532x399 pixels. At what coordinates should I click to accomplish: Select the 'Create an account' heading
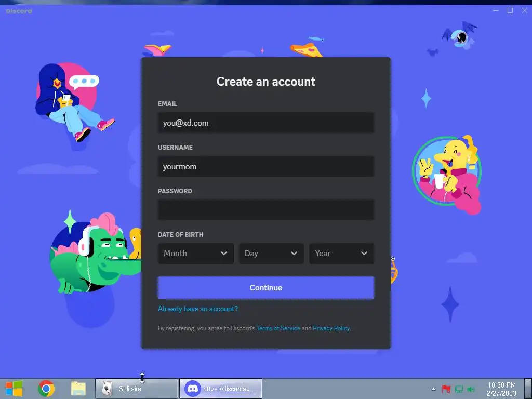[x=265, y=82]
